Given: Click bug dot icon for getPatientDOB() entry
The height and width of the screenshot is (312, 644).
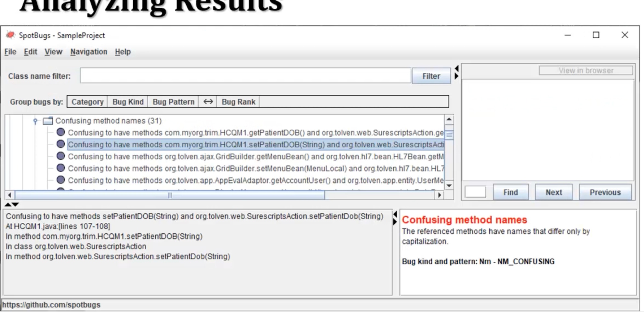Looking at the screenshot, I should point(61,132).
